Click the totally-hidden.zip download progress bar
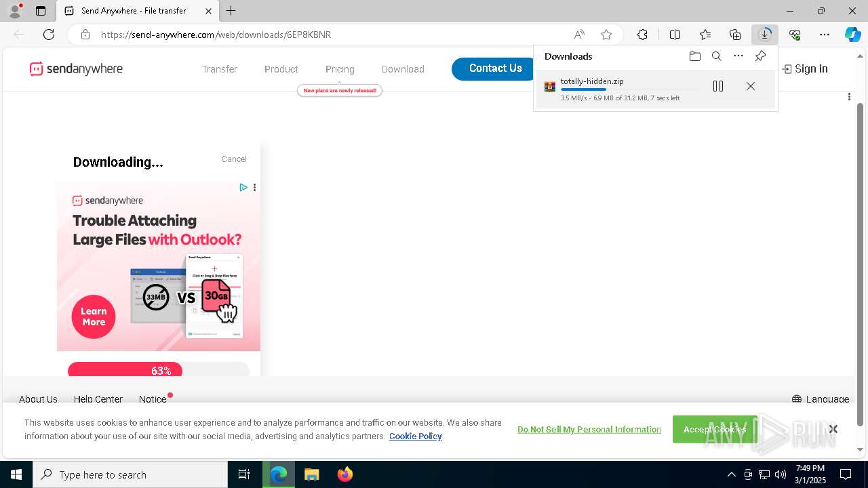Viewport: 868px width, 488px height. (630, 89)
